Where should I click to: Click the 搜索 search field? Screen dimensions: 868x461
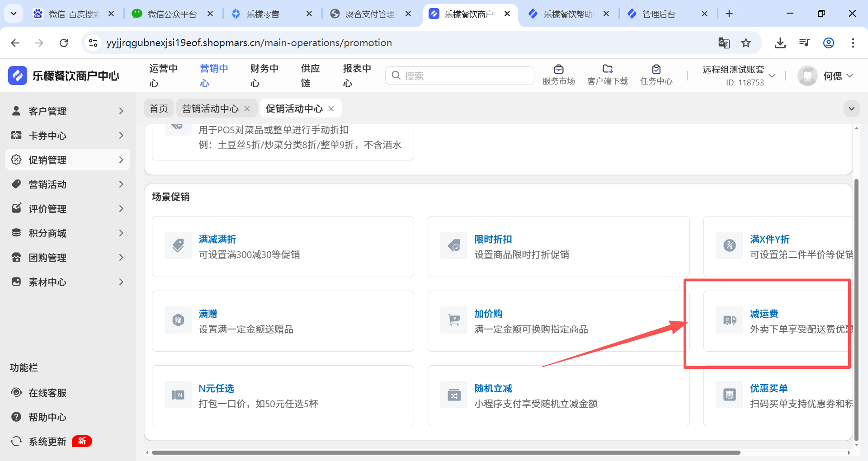(460, 75)
